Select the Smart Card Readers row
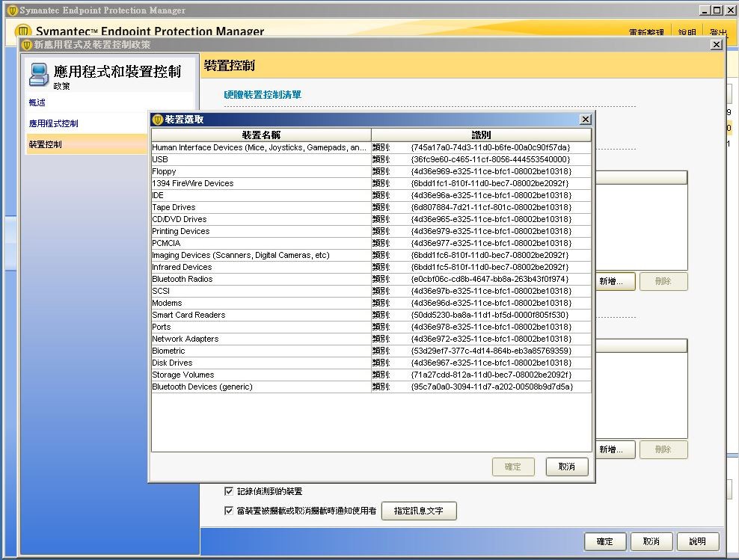 pyautogui.click(x=372, y=315)
